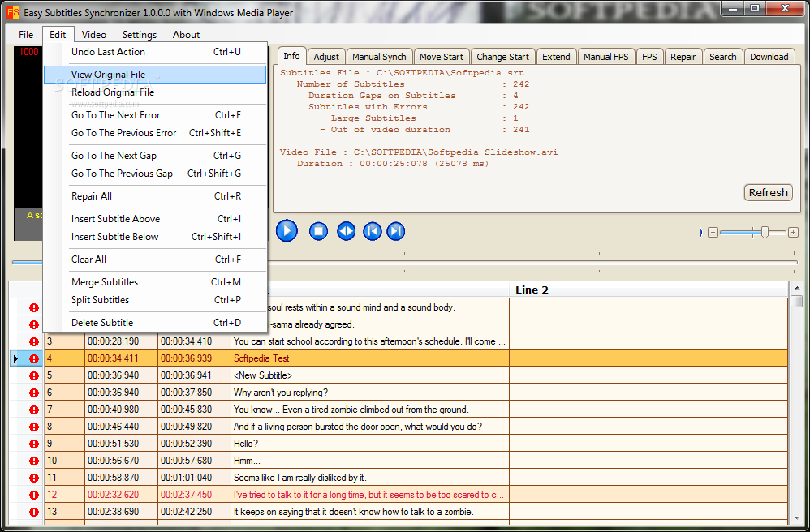Increase volume with the plus icon
The width and height of the screenshot is (810, 532).
click(793, 233)
